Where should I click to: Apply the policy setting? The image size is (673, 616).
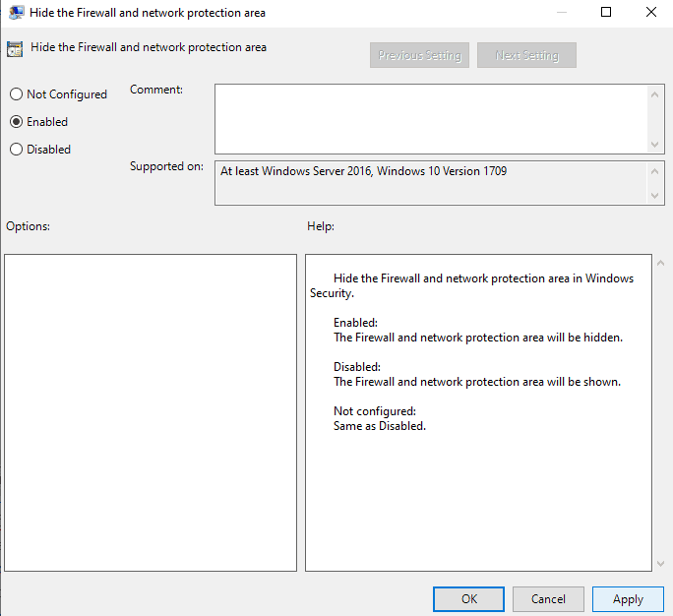click(628, 599)
